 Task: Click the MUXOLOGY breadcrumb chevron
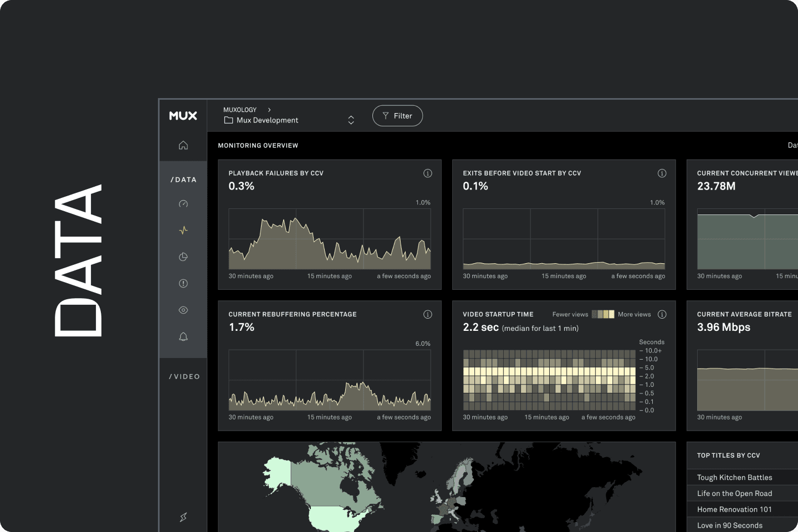269,110
